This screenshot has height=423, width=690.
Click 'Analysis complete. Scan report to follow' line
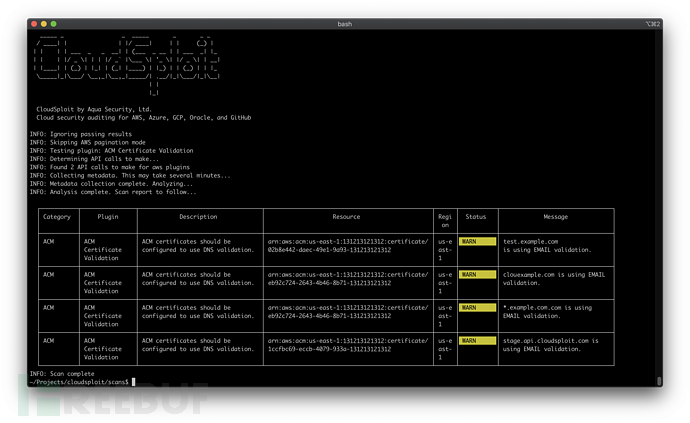click(113, 192)
